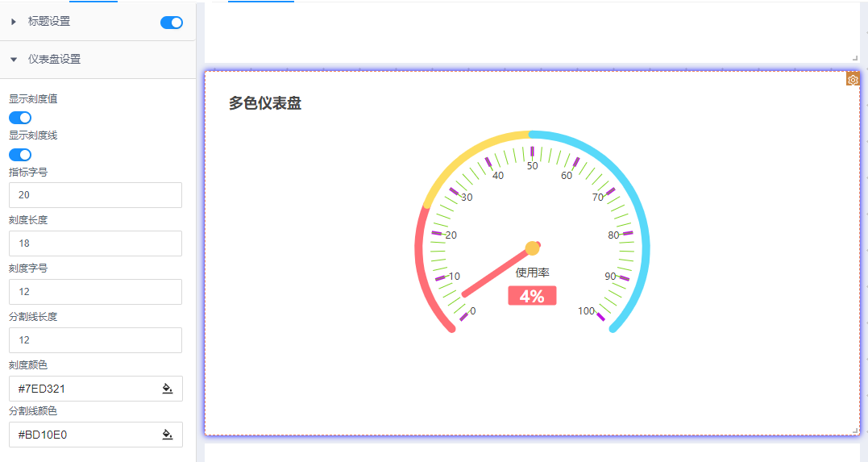Click the 0 scale label on gauge
The height and width of the screenshot is (462, 868).
473,310
